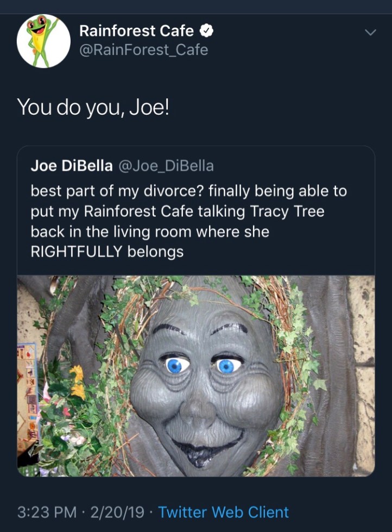
Task: Open the 3:23 PM timestamp
Action: tap(47, 512)
